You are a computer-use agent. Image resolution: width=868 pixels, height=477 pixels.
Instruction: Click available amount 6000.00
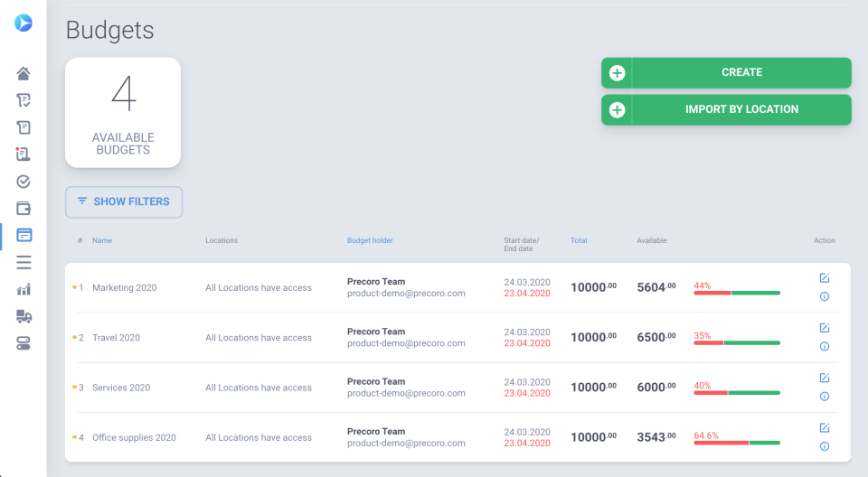(656, 387)
